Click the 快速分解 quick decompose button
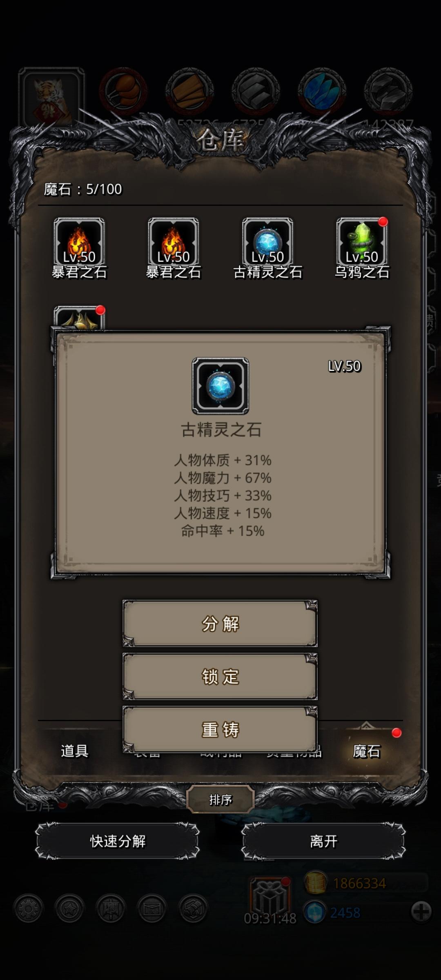441x980 pixels. [x=118, y=841]
